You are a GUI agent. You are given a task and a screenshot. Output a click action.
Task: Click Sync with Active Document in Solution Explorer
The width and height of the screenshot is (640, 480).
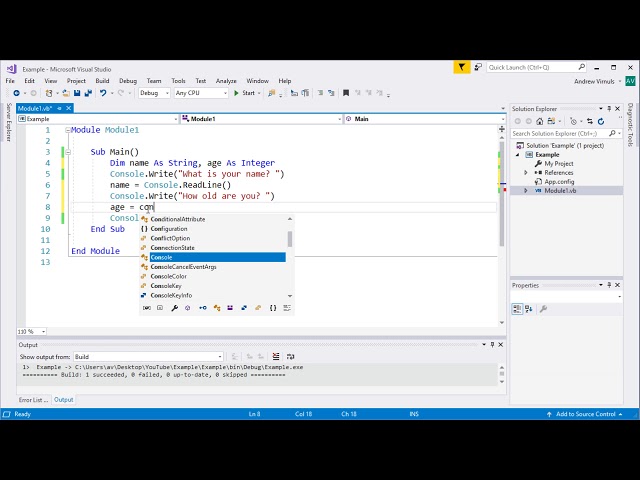click(590, 121)
